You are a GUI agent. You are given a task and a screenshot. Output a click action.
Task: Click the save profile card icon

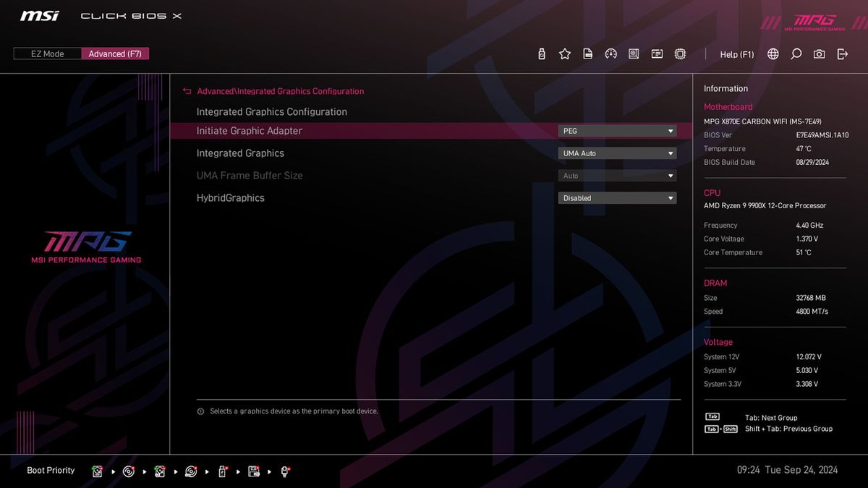click(x=588, y=54)
